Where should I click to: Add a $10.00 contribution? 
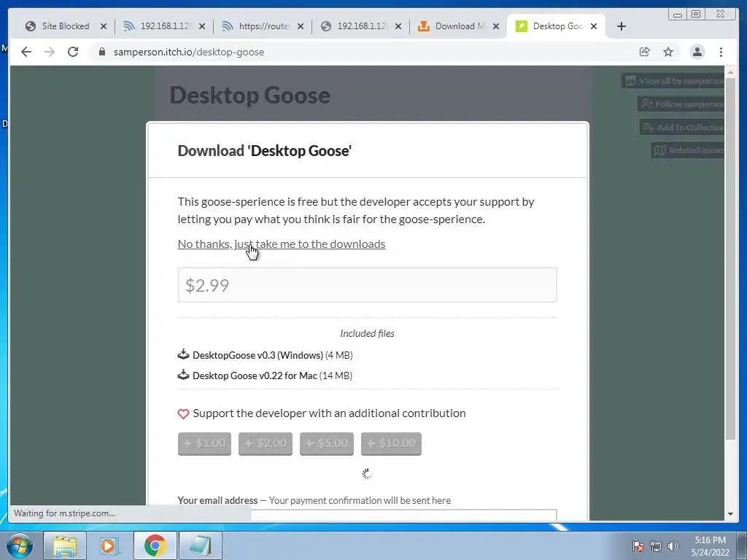[x=391, y=444]
